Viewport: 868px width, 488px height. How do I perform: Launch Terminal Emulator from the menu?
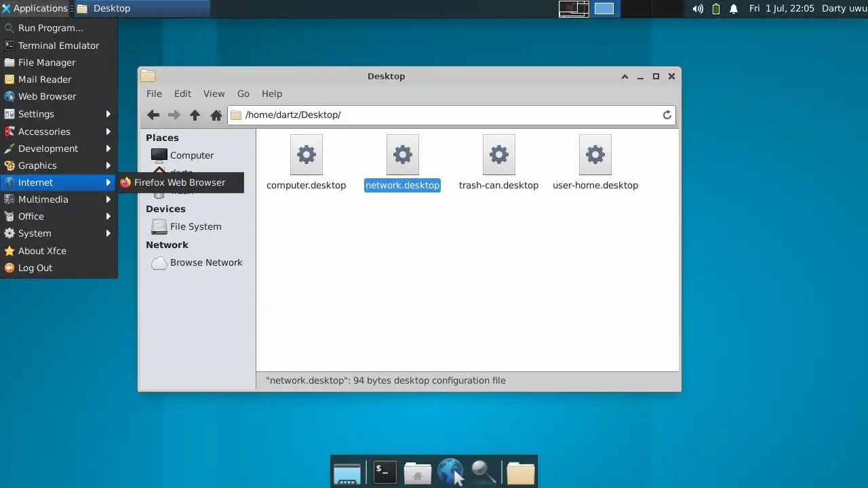58,45
